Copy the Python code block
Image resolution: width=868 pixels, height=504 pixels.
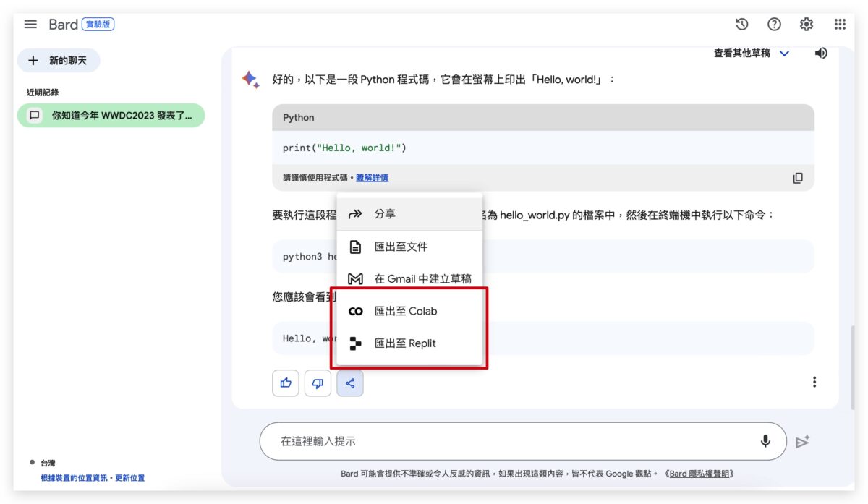coord(798,178)
